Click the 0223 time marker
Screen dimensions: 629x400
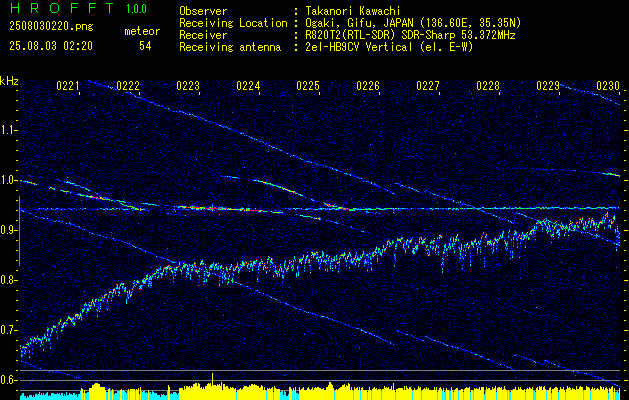click(x=188, y=85)
